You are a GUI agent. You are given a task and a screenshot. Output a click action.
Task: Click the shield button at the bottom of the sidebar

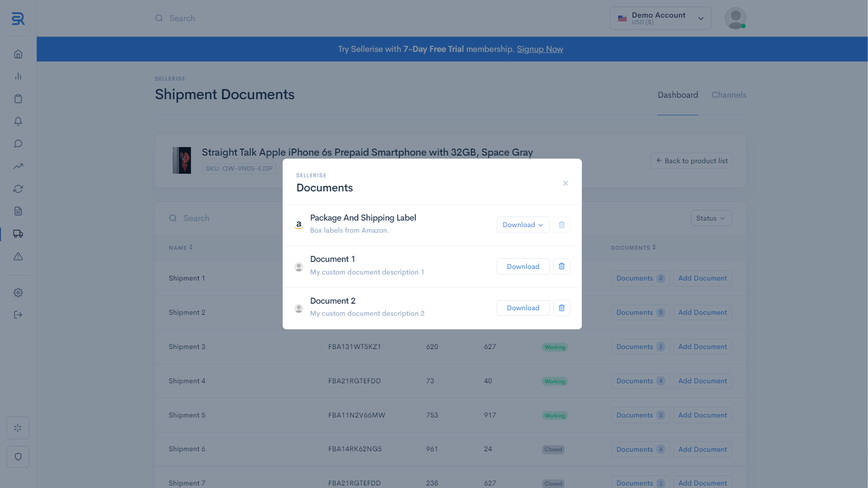[18, 457]
